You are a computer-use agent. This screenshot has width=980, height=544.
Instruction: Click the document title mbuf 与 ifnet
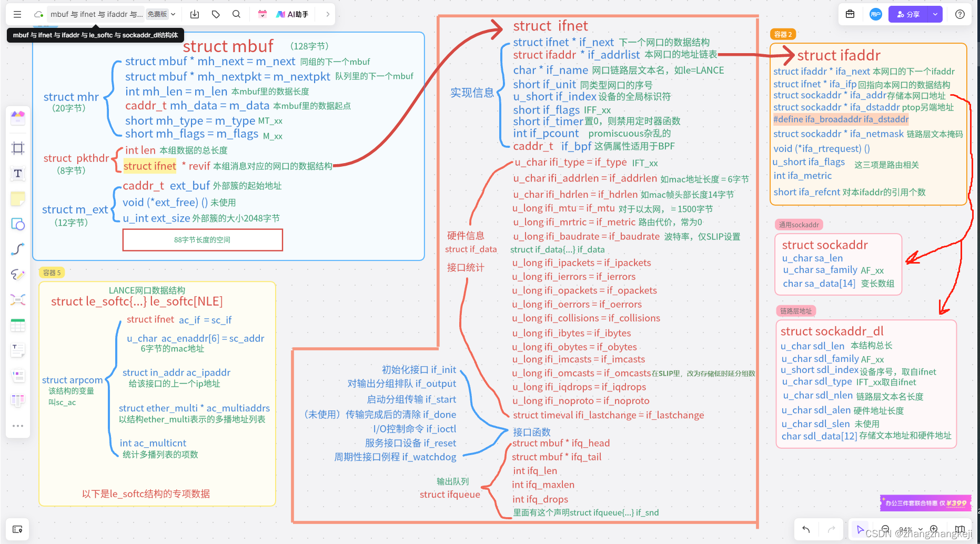tap(96, 14)
